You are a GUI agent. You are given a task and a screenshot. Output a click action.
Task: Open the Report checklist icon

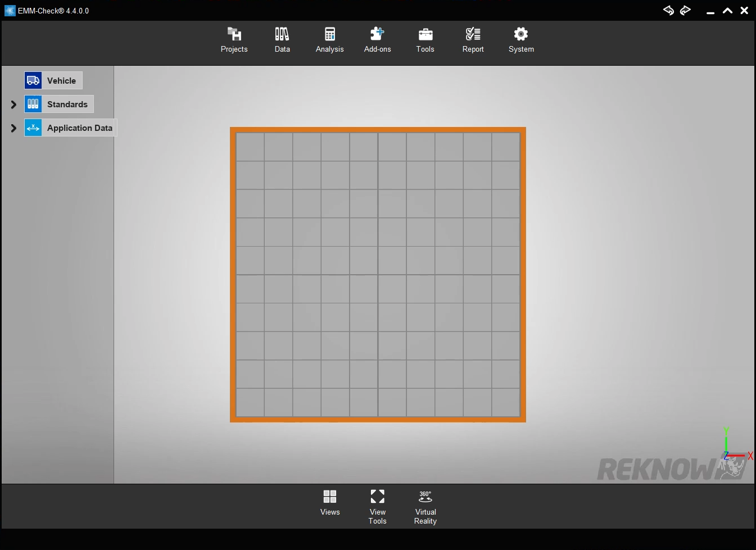click(473, 34)
